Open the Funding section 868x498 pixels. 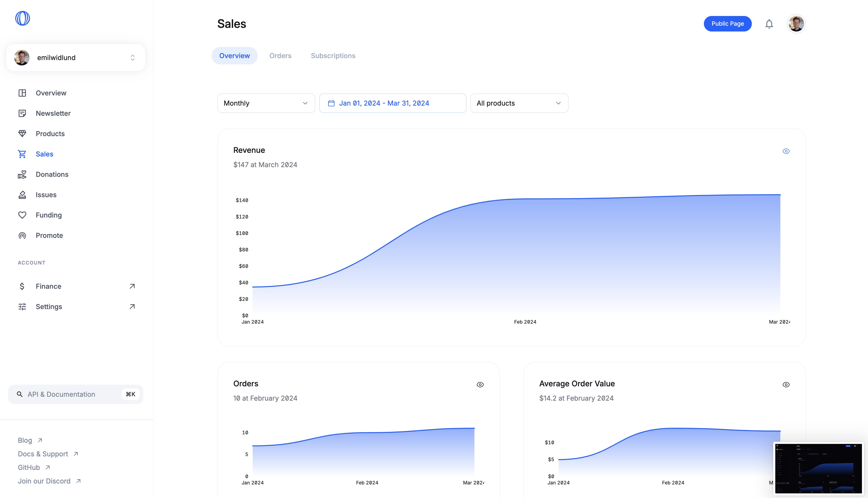coord(49,215)
